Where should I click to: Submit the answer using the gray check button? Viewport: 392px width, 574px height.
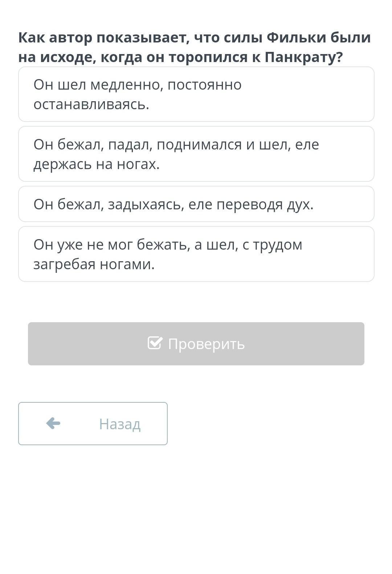point(196,344)
